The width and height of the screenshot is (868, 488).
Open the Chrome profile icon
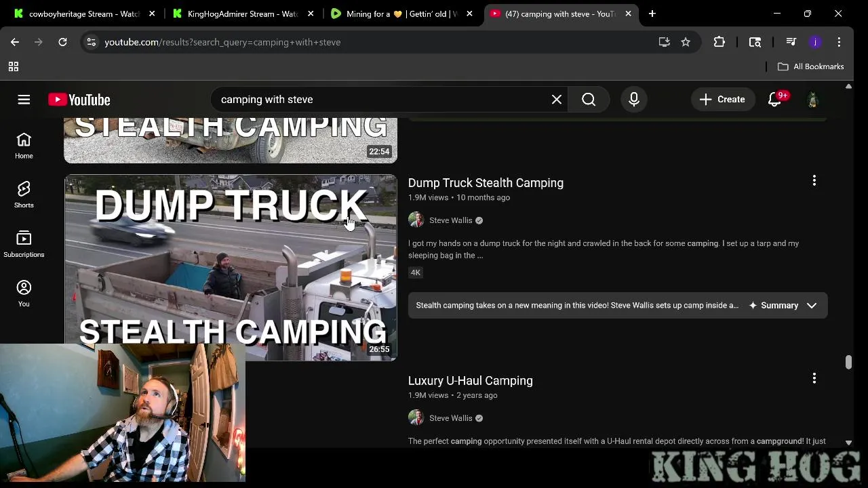tap(815, 42)
